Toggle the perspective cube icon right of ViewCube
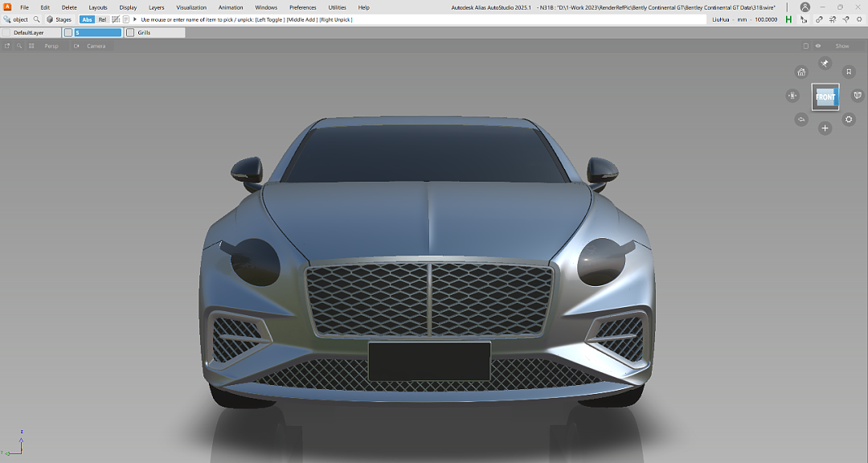This screenshot has height=463, width=868. [x=858, y=96]
